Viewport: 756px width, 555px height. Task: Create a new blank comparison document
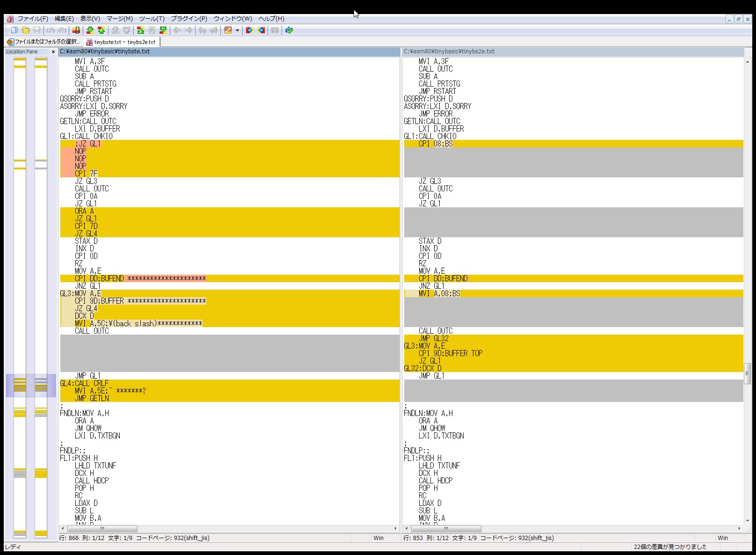[x=15, y=30]
